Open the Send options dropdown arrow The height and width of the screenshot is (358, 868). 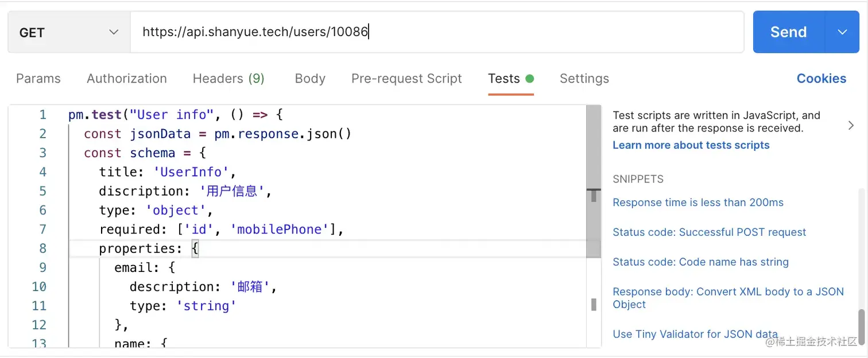coord(842,32)
